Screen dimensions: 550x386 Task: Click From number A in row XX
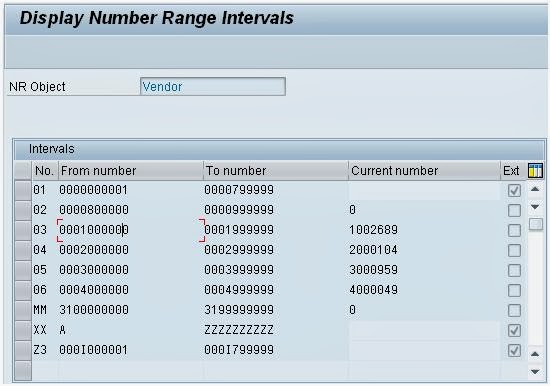click(x=62, y=330)
